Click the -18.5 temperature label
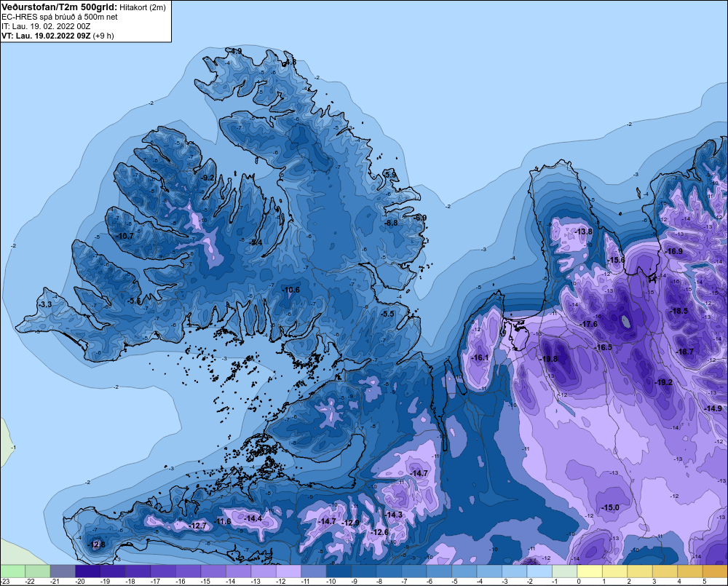The image size is (728, 586). coord(678,311)
